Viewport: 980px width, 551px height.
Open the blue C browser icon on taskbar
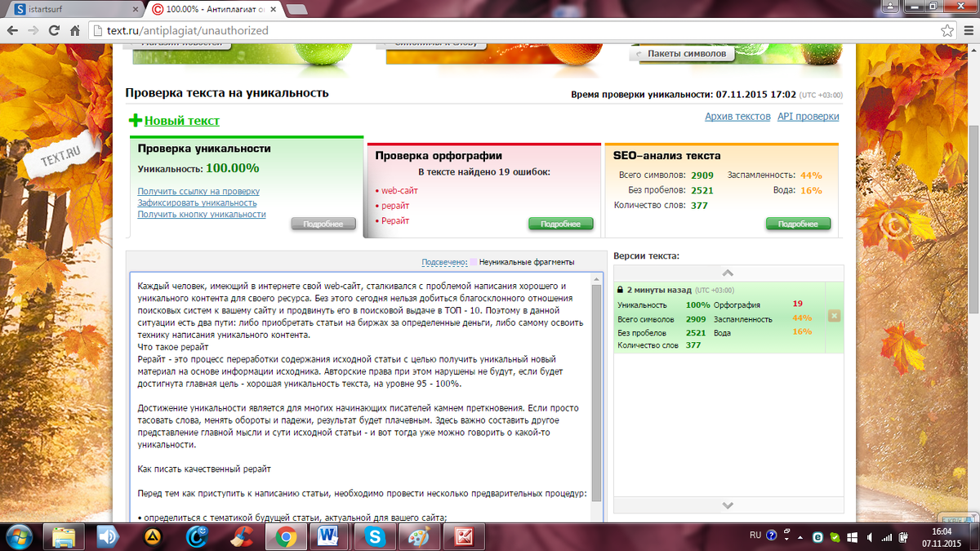click(x=197, y=536)
